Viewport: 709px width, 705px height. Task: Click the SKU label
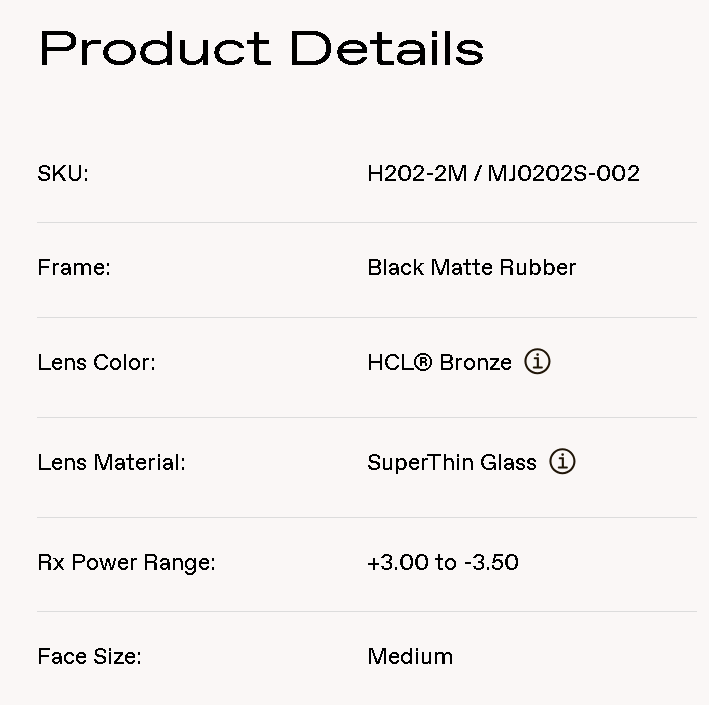point(63,173)
